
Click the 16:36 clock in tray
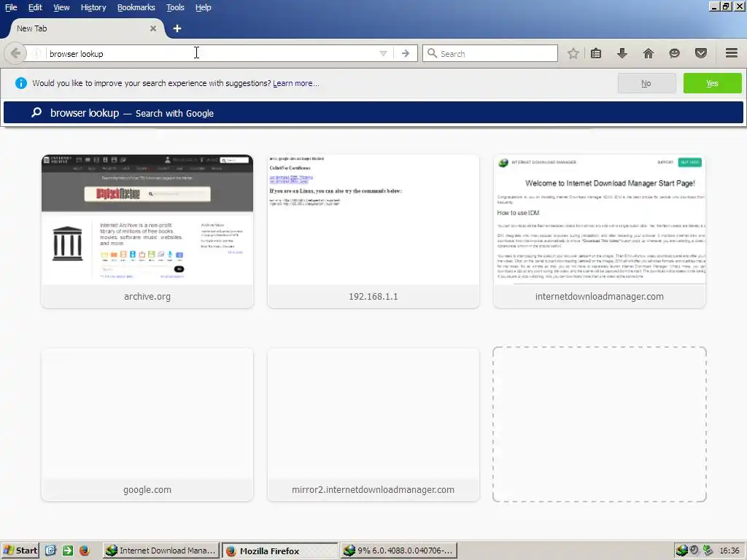[729, 551]
